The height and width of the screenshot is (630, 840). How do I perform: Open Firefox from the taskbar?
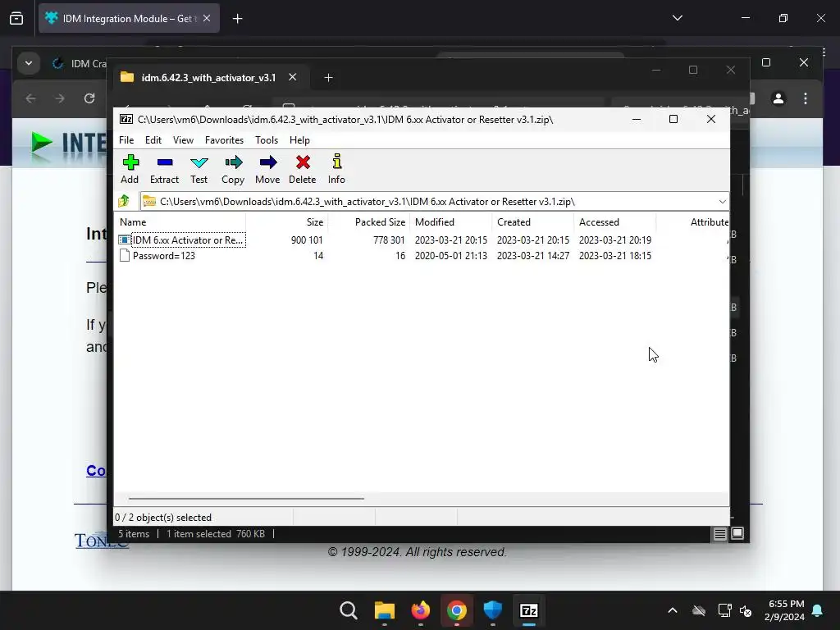click(421, 610)
